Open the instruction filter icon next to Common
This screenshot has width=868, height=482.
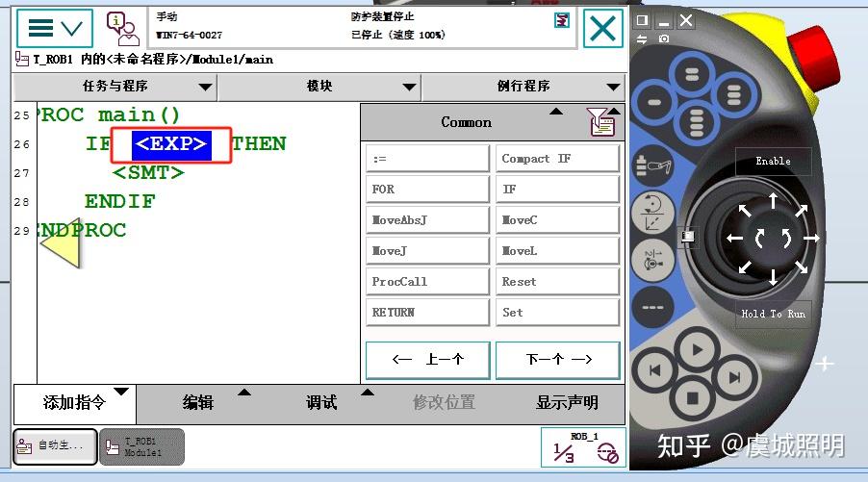(x=601, y=122)
